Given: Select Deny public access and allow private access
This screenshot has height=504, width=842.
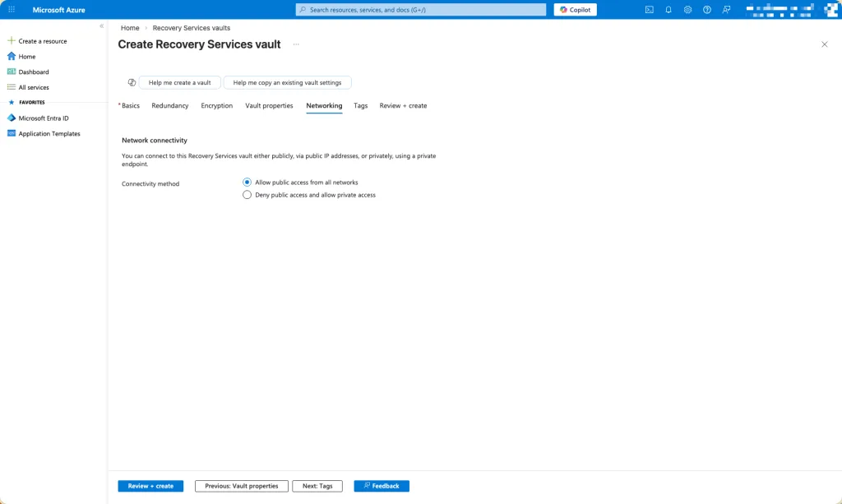Looking at the screenshot, I should click(x=247, y=195).
